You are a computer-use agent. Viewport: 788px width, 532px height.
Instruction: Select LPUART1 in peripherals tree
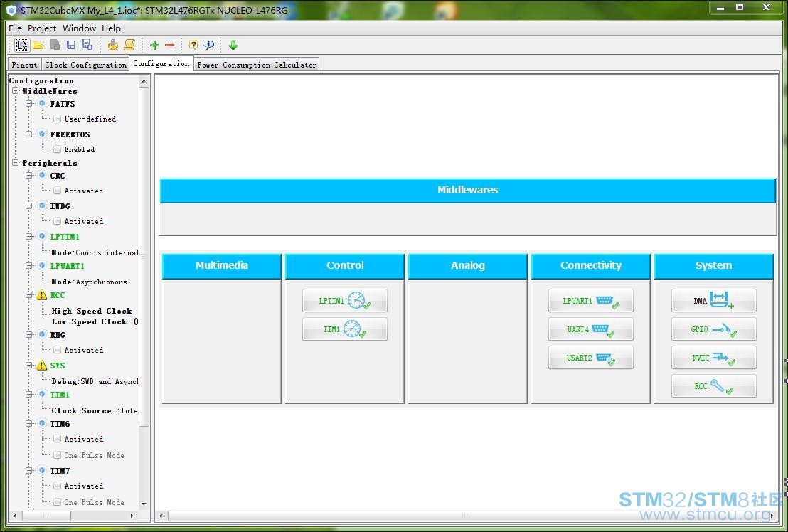pos(67,266)
